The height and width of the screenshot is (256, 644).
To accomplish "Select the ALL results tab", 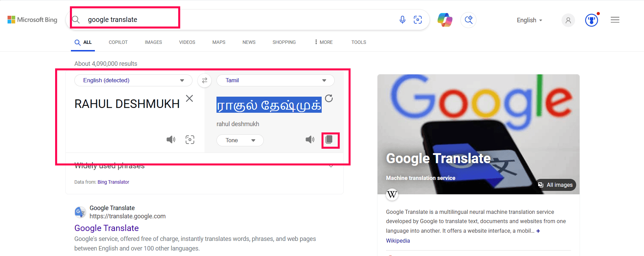I will coord(83,42).
